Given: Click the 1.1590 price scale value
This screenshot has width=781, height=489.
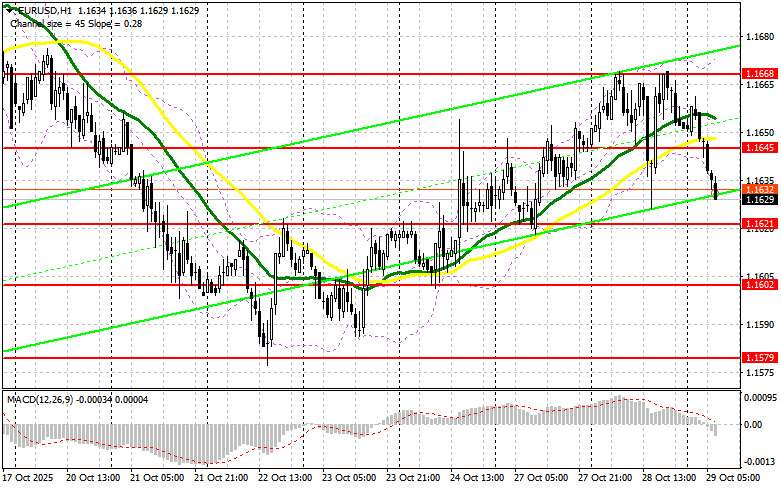Looking at the screenshot, I should coord(760,325).
